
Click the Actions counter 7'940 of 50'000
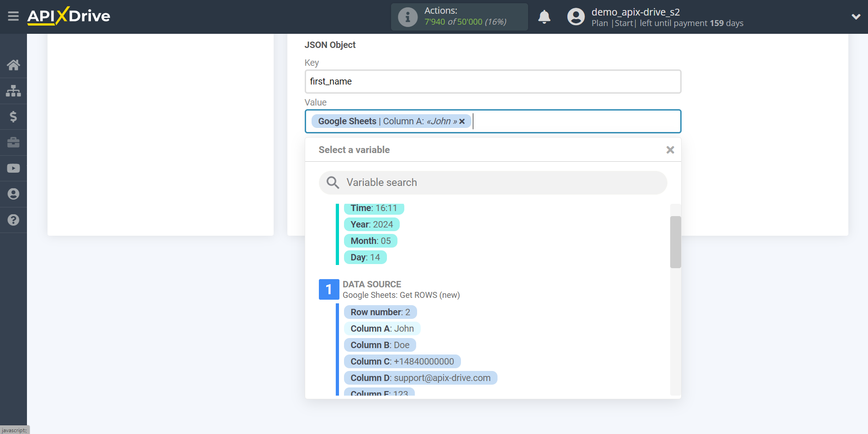pos(465,22)
